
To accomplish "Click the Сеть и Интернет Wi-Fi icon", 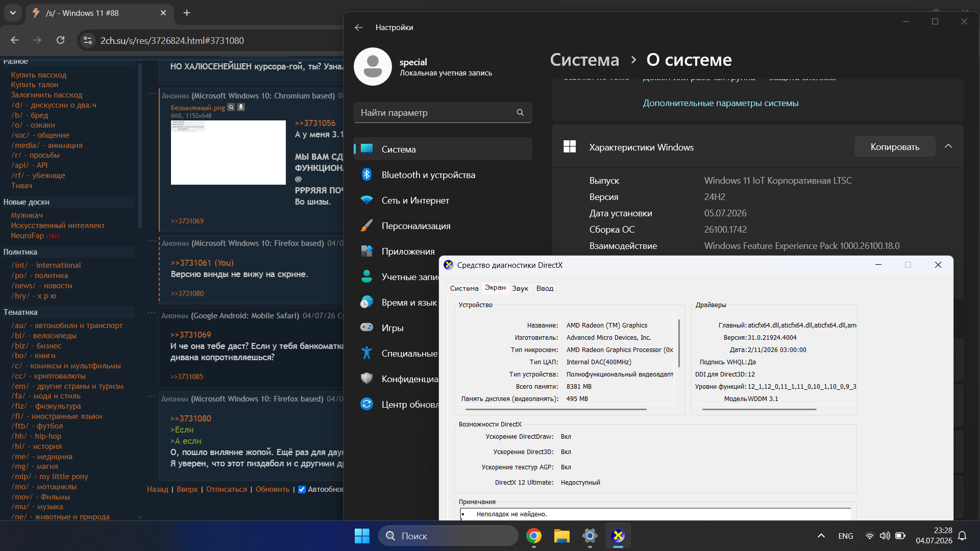I will (x=366, y=200).
